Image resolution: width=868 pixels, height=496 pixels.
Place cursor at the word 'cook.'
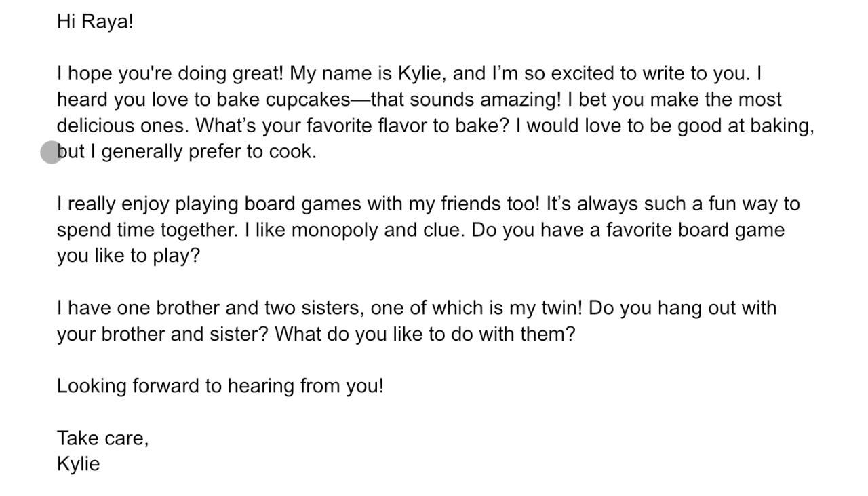(x=293, y=152)
